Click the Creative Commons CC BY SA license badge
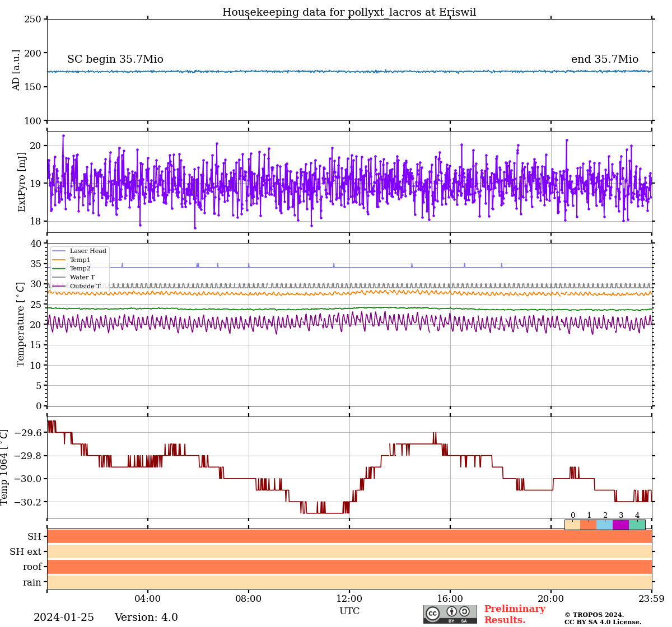The height and width of the screenshot is (627, 672). (x=450, y=614)
